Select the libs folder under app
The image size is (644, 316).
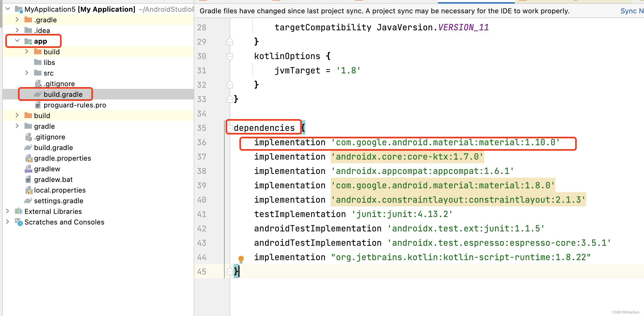(x=49, y=63)
